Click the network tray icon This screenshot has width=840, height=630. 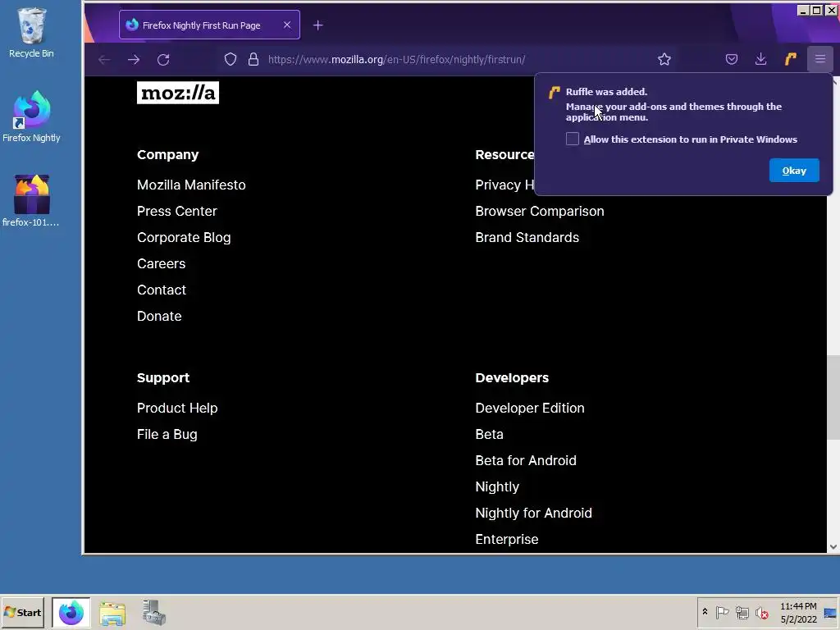[742, 612]
